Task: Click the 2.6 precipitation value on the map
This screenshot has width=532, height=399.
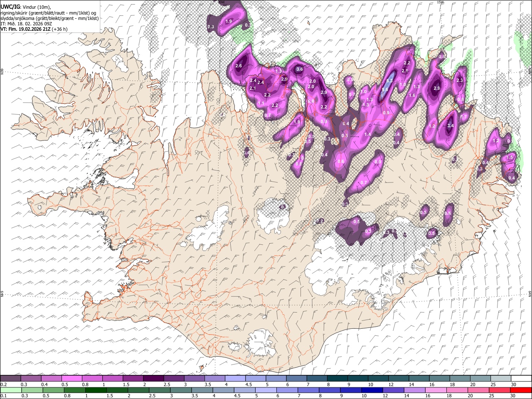Action: point(239,66)
